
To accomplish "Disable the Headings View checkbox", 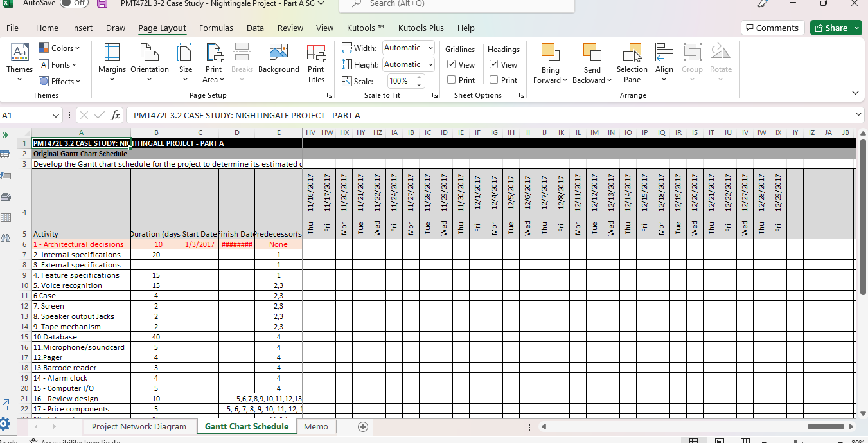I will (492, 64).
